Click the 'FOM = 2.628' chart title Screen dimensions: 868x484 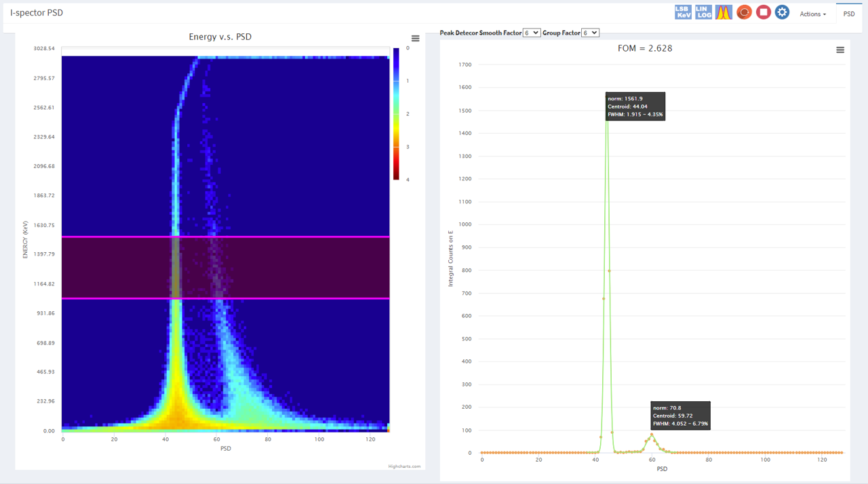pyautogui.click(x=645, y=48)
